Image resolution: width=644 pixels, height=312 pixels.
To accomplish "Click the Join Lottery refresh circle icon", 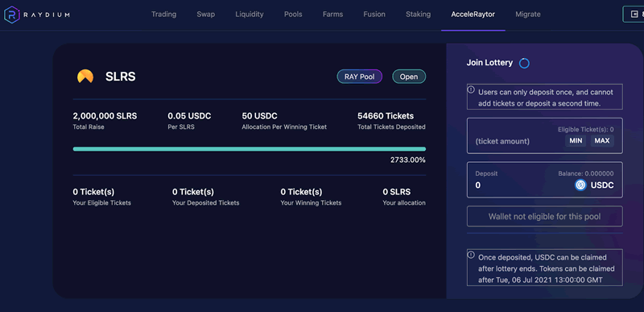I will pos(524,64).
